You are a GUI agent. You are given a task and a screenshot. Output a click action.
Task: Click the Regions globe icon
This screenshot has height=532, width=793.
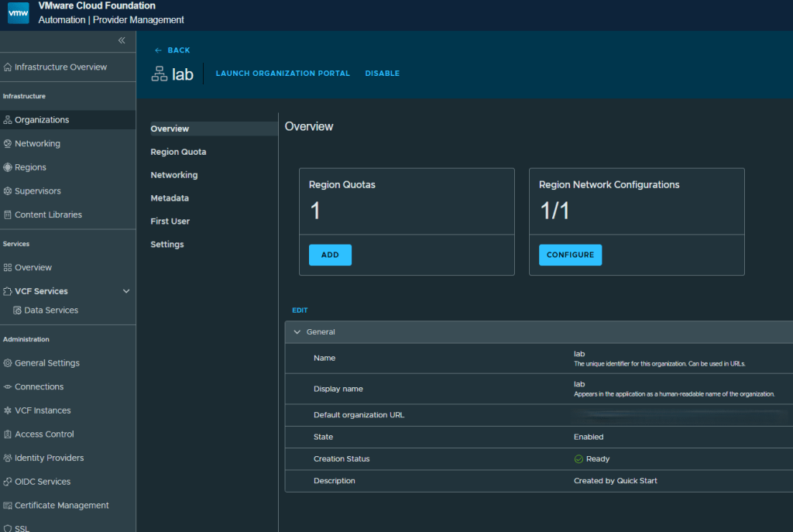click(x=8, y=167)
